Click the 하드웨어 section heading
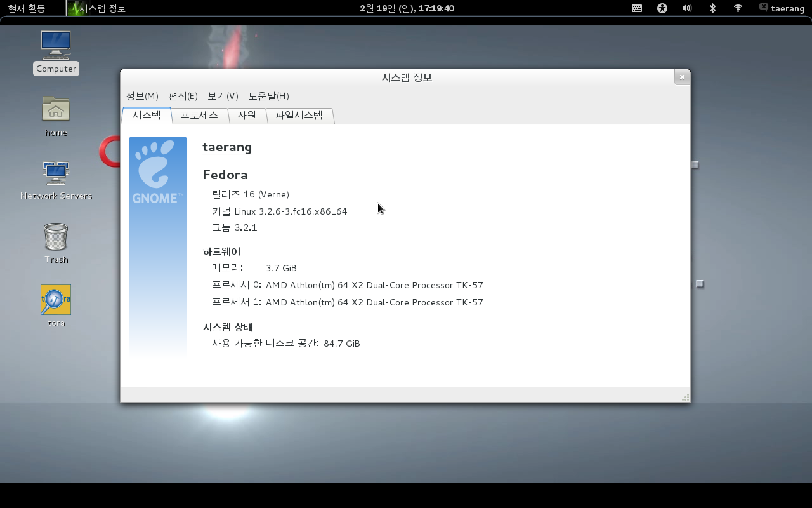The height and width of the screenshot is (508, 812). [x=221, y=251]
